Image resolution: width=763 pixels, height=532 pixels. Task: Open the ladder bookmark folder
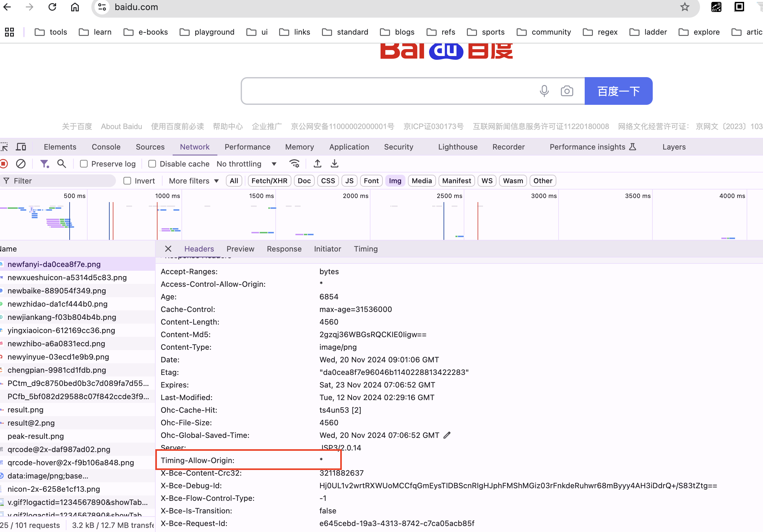[648, 32]
